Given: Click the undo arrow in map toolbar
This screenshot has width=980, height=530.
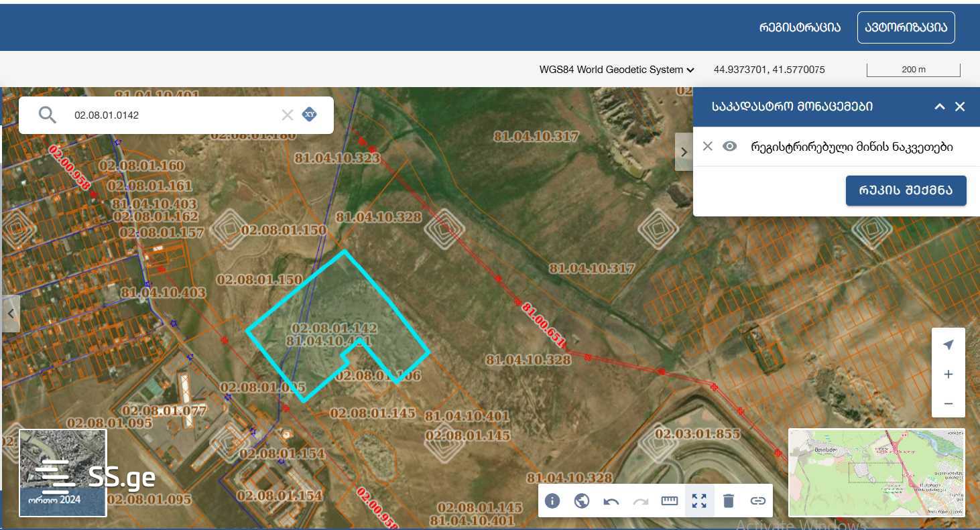Looking at the screenshot, I should pos(611,501).
